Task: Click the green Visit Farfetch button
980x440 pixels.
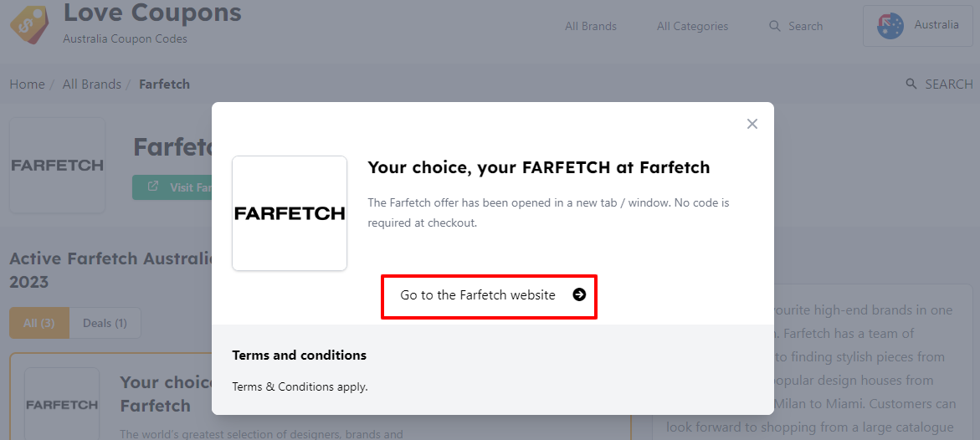Action: point(173,187)
